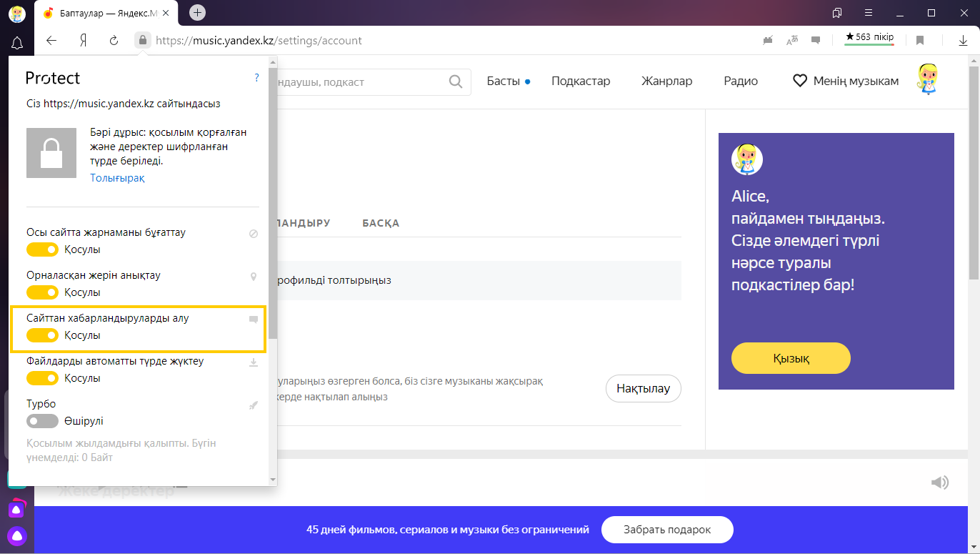
Task: Click the Alice icon with red badge in sidebar
Action: click(x=17, y=508)
